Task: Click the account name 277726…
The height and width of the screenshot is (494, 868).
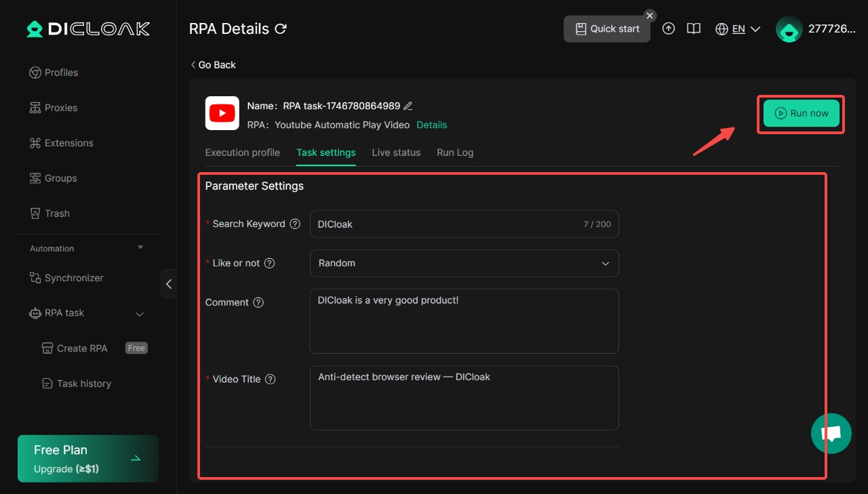Action: click(x=832, y=29)
